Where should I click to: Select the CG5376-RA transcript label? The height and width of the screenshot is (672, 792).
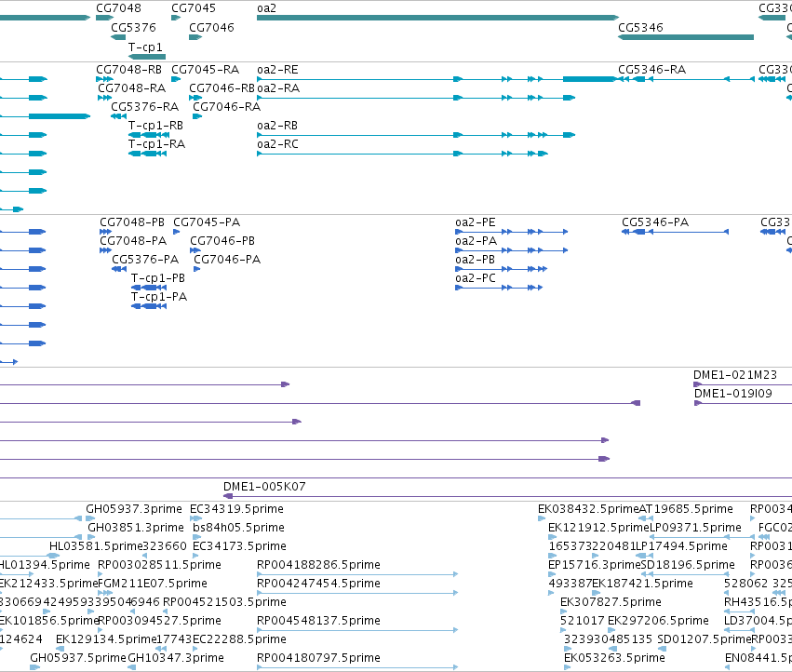pos(144,107)
